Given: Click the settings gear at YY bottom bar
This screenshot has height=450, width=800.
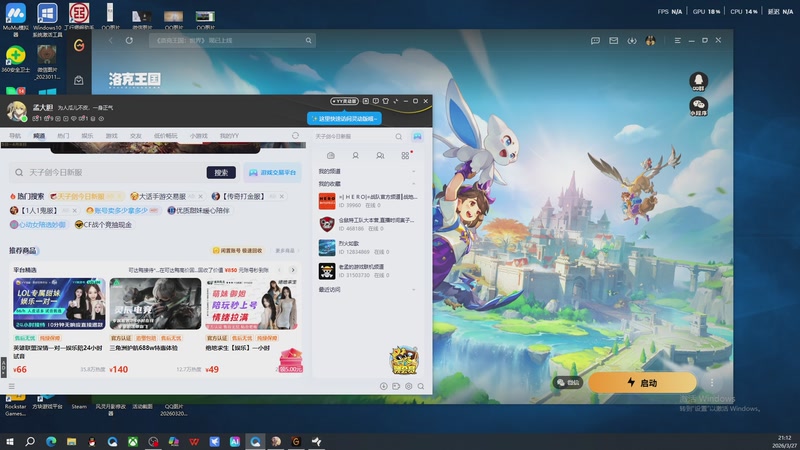Looking at the screenshot, I should 409,386.
